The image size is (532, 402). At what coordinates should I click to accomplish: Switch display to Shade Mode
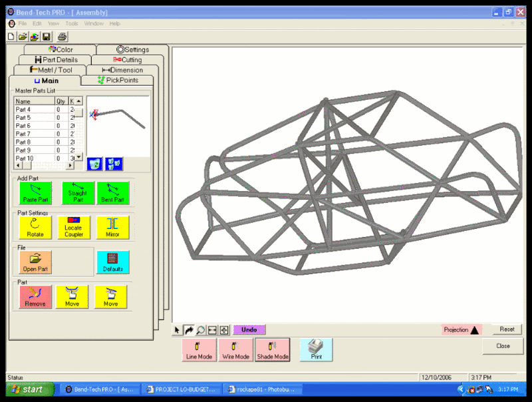273,349
